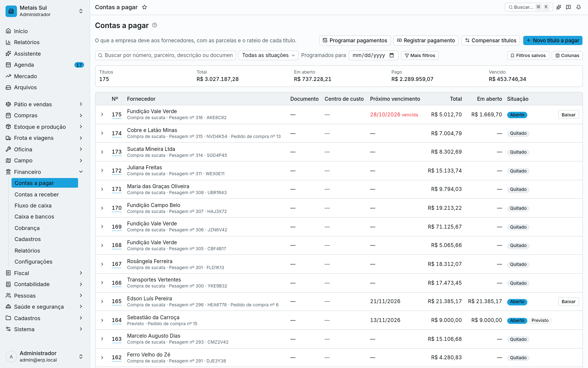Open the feedback message icon in top bar
588x368 pixels.
click(568, 7)
